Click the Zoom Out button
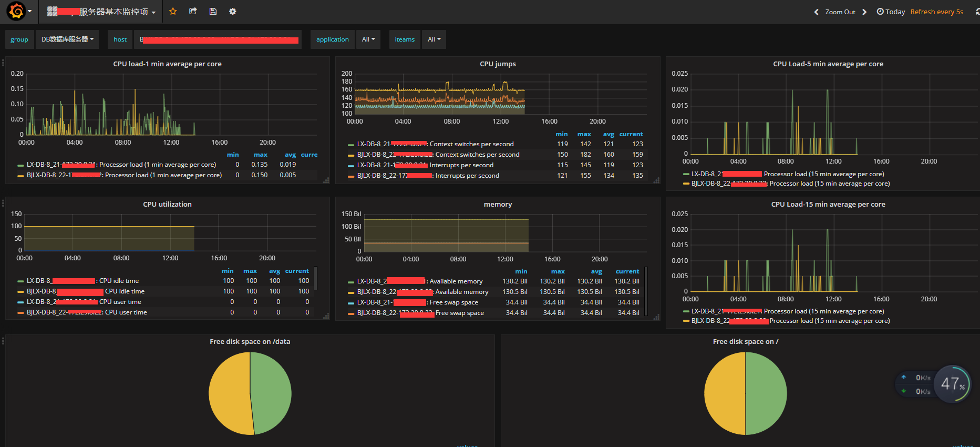Viewport: 980px width, 447px height. click(x=840, y=12)
